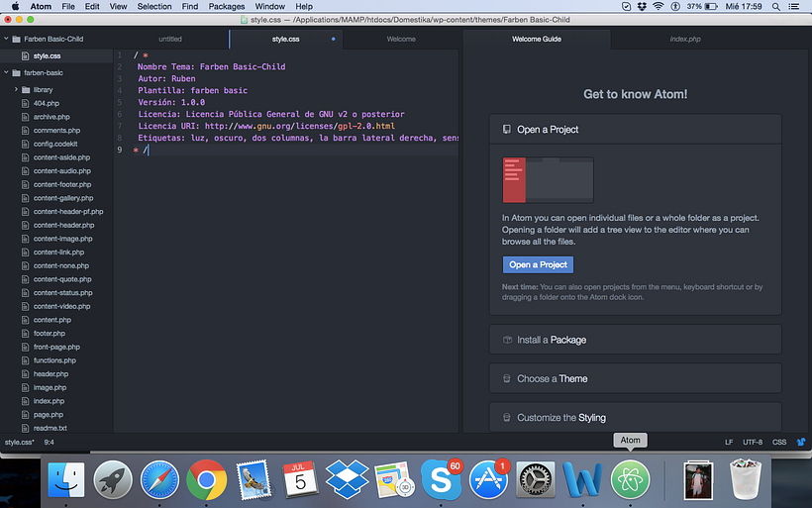The image size is (812, 508).
Task: Open the Window menu
Action: click(x=269, y=6)
